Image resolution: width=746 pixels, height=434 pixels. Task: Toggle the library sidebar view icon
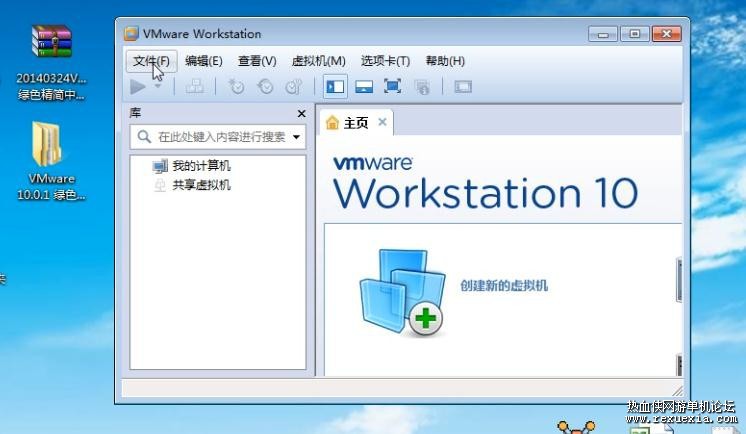(x=335, y=87)
